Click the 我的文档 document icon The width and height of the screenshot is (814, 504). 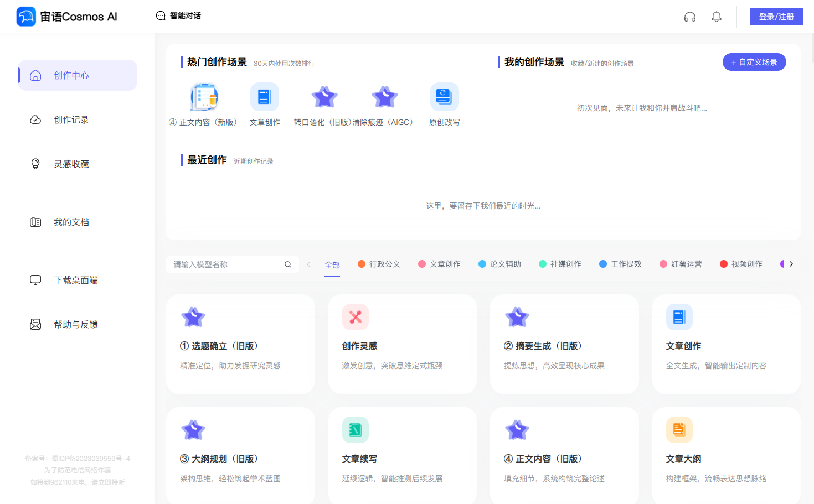click(x=35, y=222)
